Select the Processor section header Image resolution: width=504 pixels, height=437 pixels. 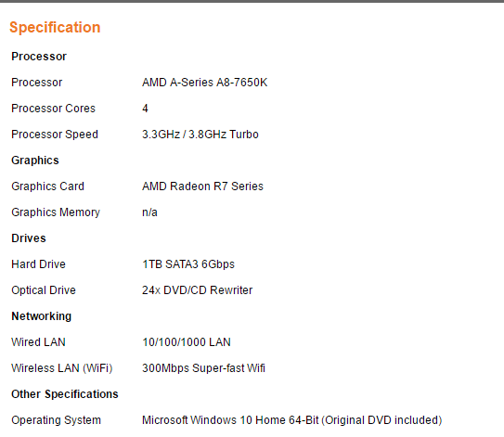39,57
